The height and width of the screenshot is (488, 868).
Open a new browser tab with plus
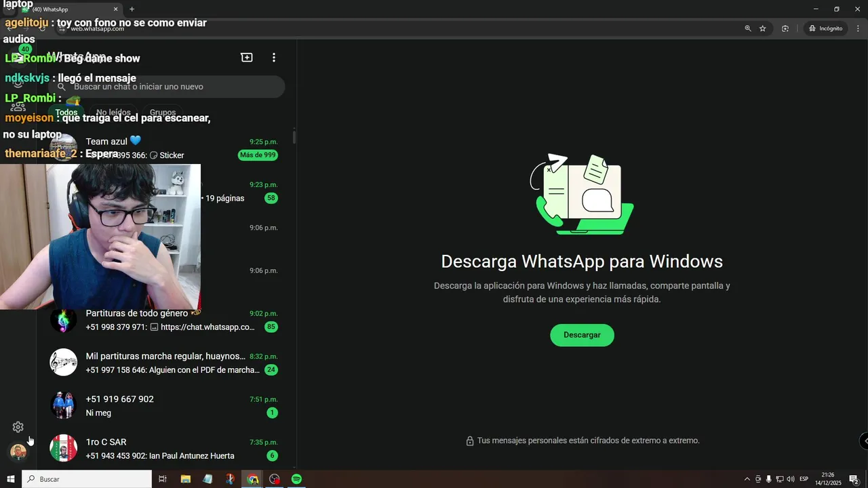(132, 9)
